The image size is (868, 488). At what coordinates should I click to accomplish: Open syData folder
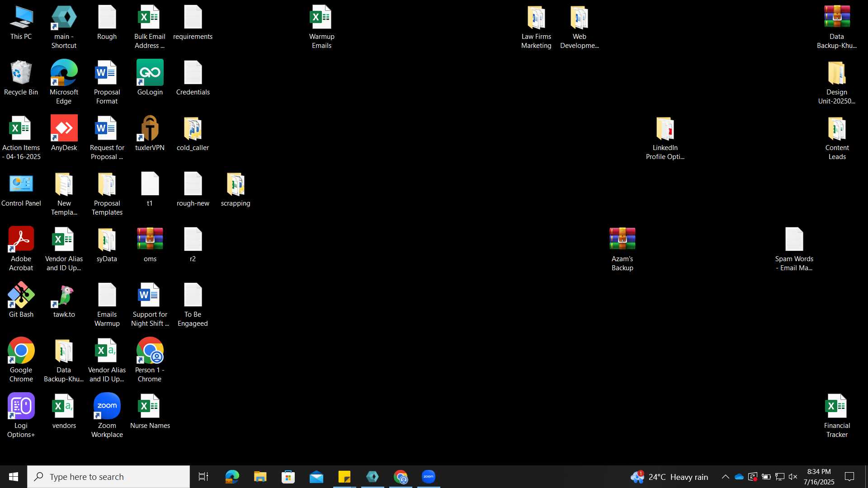pyautogui.click(x=107, y=245)
